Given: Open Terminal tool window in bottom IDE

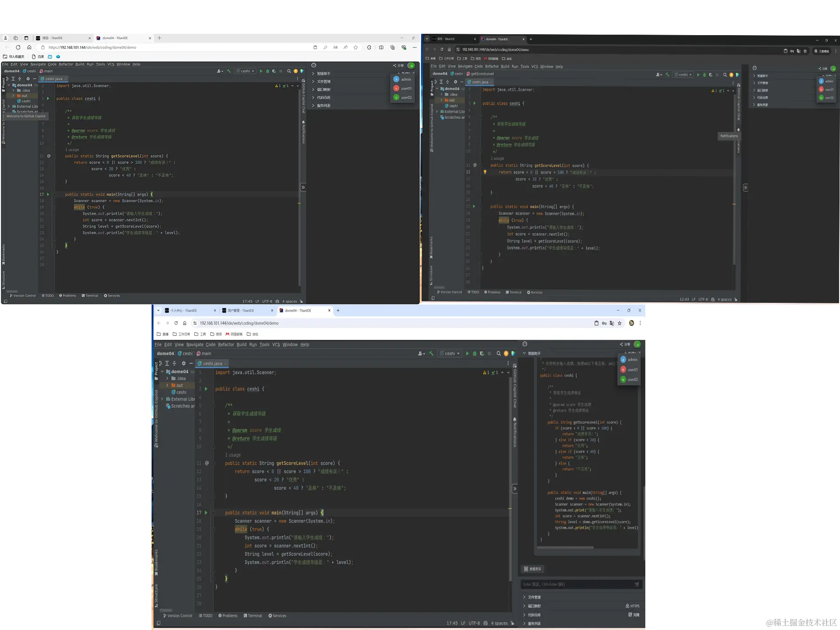Looking at the screenshot, I should pyautogui.click(x=252, y=616).
